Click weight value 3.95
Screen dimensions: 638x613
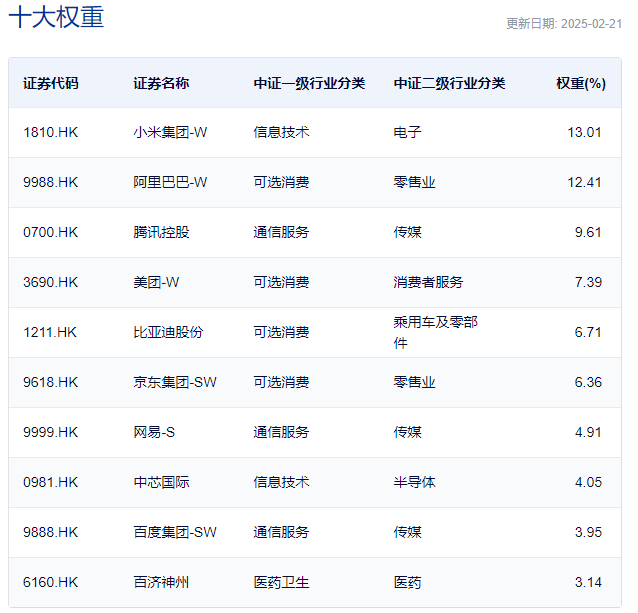click(588, 532)
